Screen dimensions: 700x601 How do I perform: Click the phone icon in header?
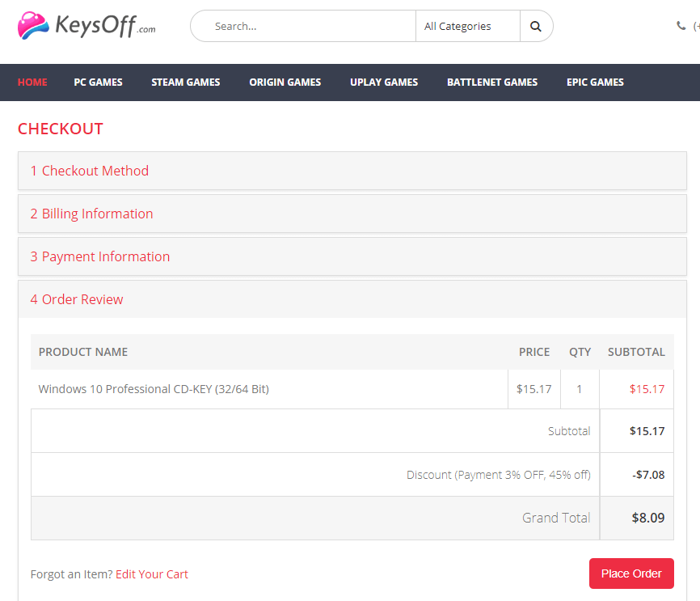(681, 26)
